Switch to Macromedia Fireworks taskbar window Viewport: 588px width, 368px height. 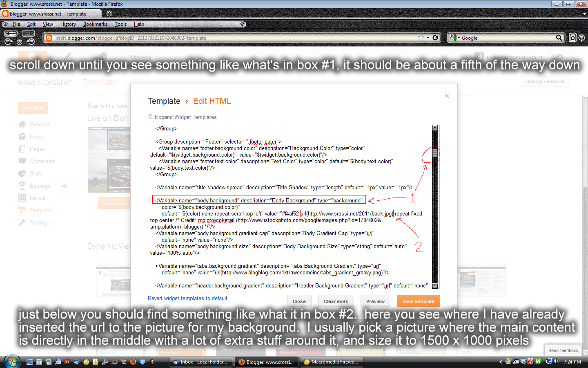tap(332, 362)
